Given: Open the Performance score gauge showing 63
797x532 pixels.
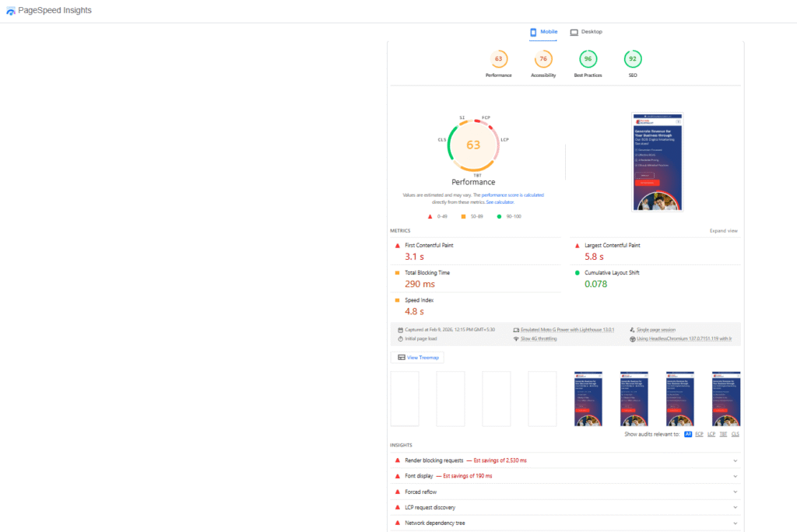Looking at the screenshot, I should (x=498, y=60).
